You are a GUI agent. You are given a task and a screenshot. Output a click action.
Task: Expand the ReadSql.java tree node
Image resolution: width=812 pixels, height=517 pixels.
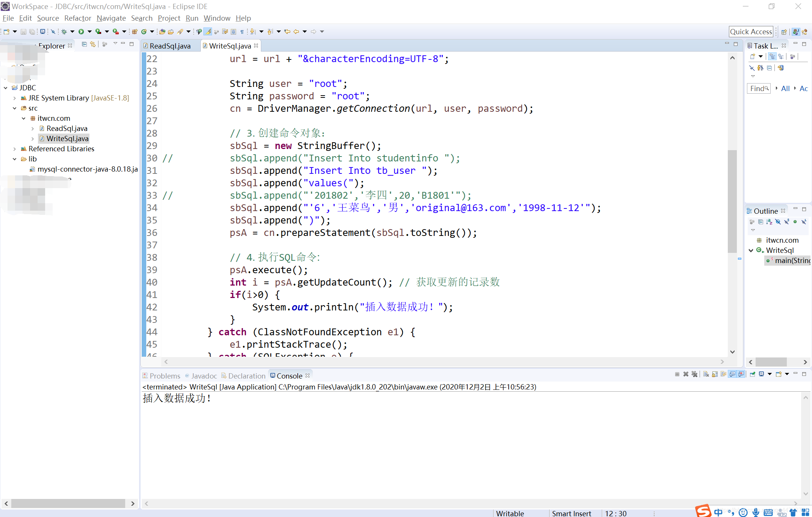click(33, 128)
